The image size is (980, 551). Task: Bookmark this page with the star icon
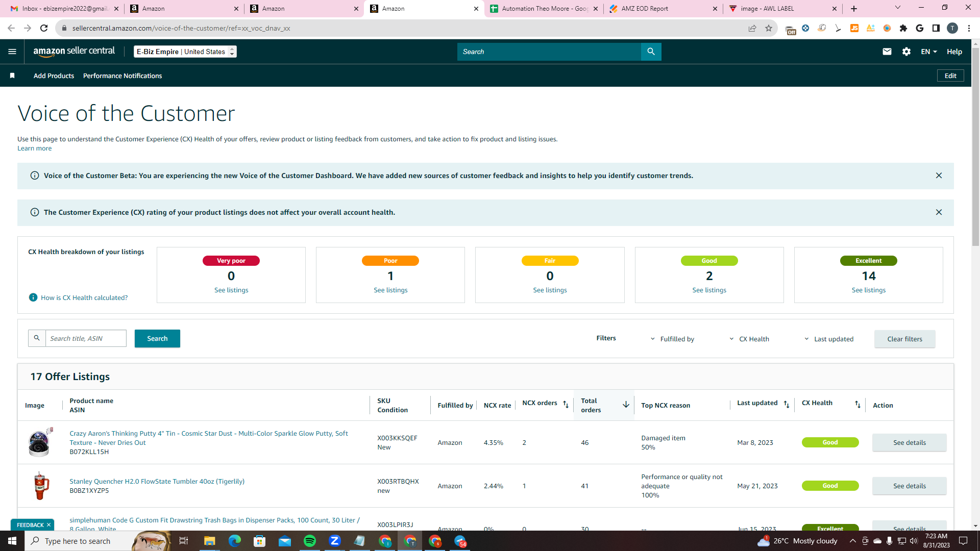click(x=769, y=28)
